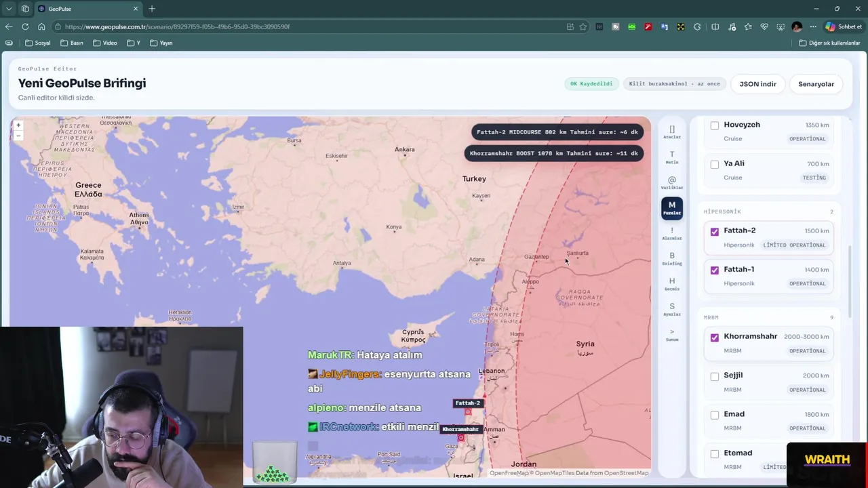Click the Ankara city label on map
The height and width of the screenshot is (488, 868).
405,149
